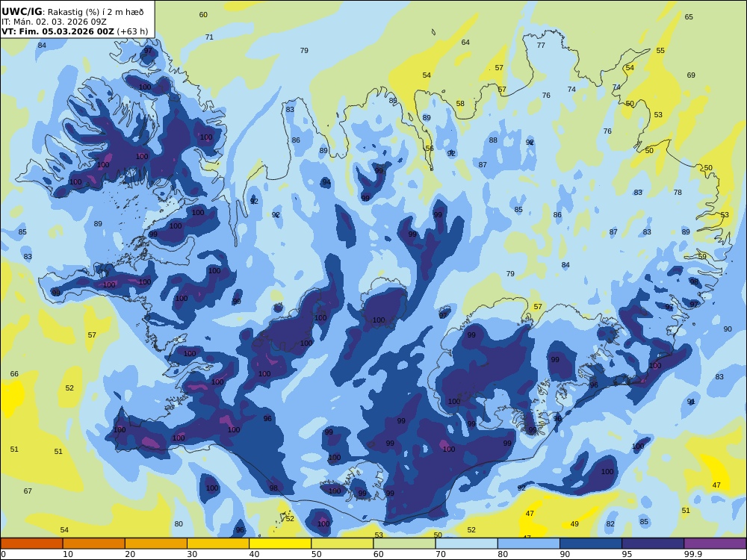747x560 pixels.
Task: Click the map value '66'
Action: pyautogui.click(x=14, y=374)
